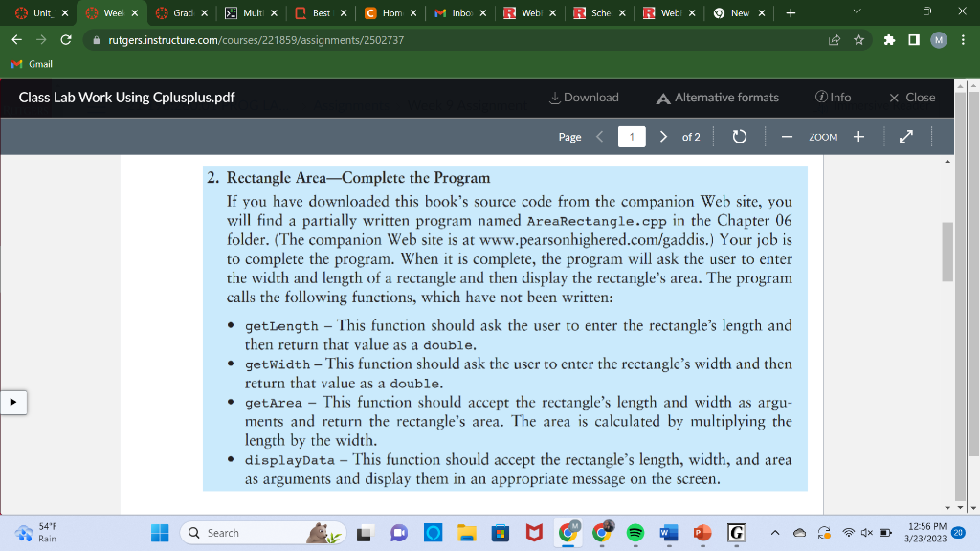
Task: Click the PDF viewer vertical scrollbar thumb
Action: (x=947, y=252)
